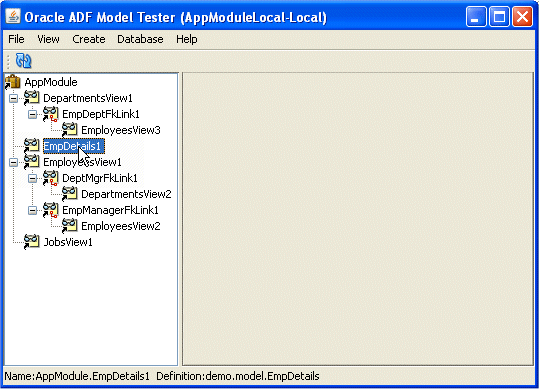Click the Java icon in the title bar
Viewport: 539px width, 389px height.
13,16
